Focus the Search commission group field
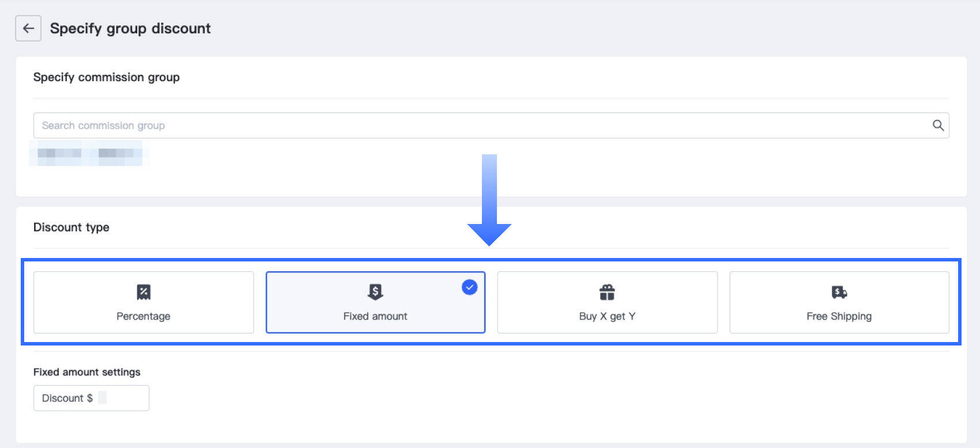Screen dimensions: 980x448 461,126
